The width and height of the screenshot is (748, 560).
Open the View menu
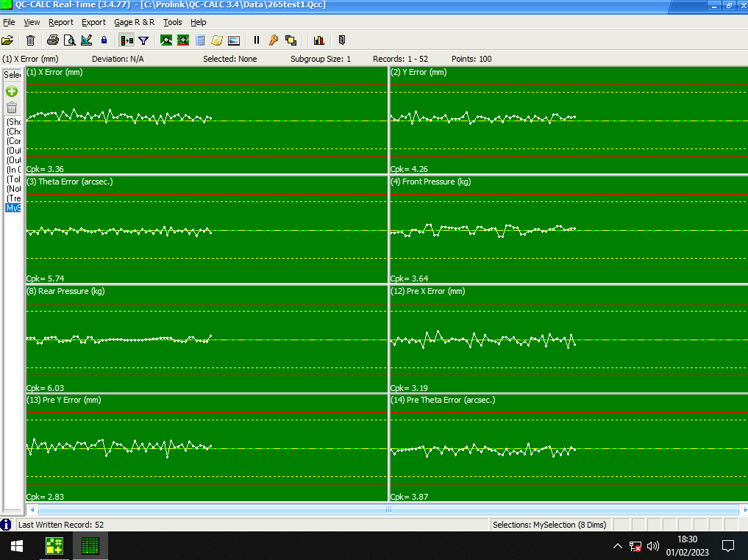[x=32, y=22]
